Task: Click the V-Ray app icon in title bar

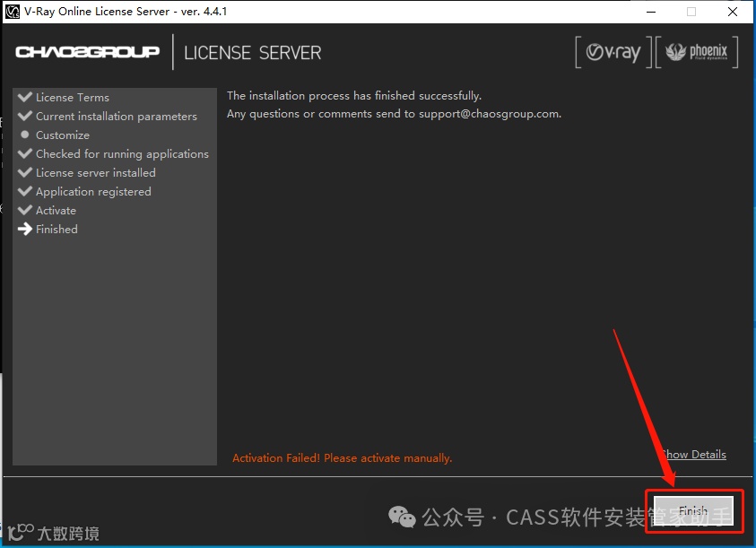Action: coord(12,11)
